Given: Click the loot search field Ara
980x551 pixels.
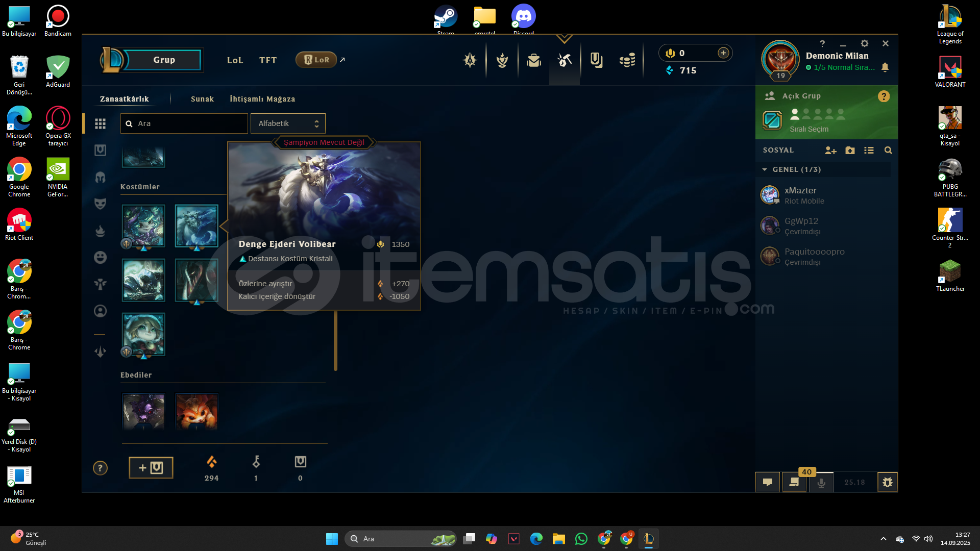Looking at the screenshot, I should [x=184, y=123].
